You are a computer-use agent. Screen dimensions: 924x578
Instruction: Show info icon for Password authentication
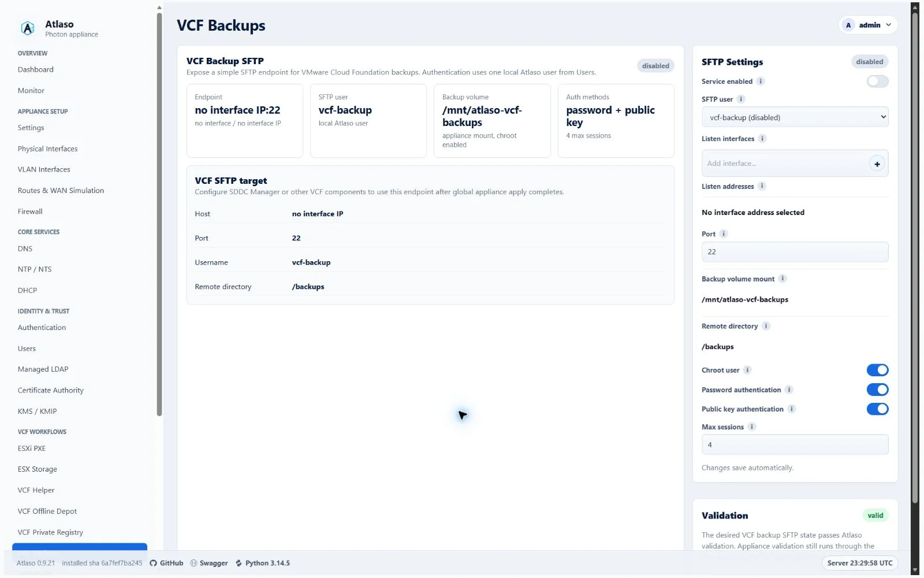tap(789, 390)
